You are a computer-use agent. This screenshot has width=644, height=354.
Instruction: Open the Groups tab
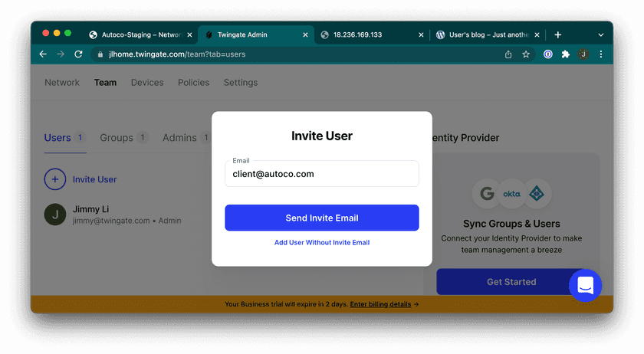point(117,138)
